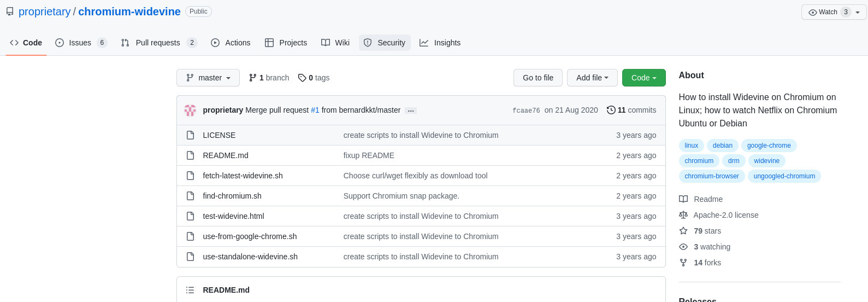
Task: Expand the commit message ellipsis button
Action: [x=411, y=111]
